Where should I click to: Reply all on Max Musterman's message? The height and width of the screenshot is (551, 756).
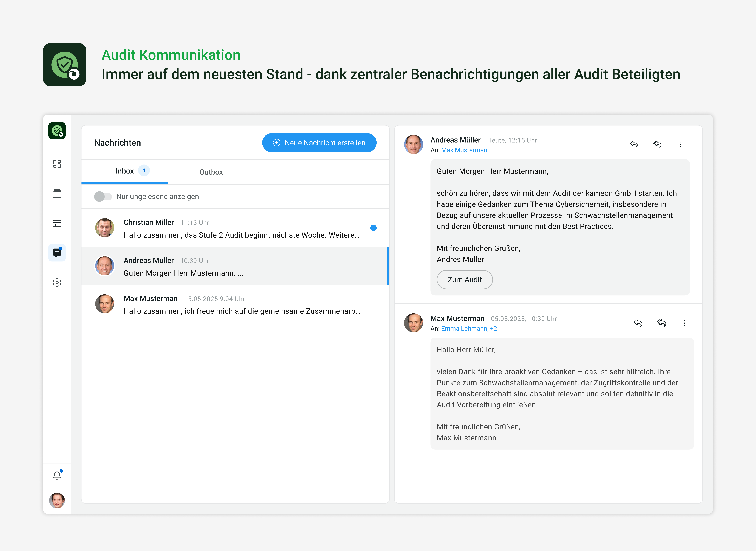tap(661, 323)
